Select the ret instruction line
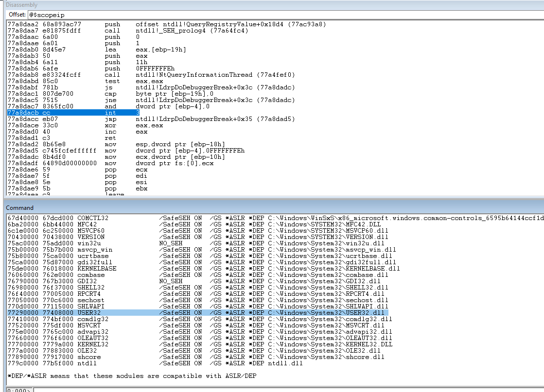 (x=112, y=138)
